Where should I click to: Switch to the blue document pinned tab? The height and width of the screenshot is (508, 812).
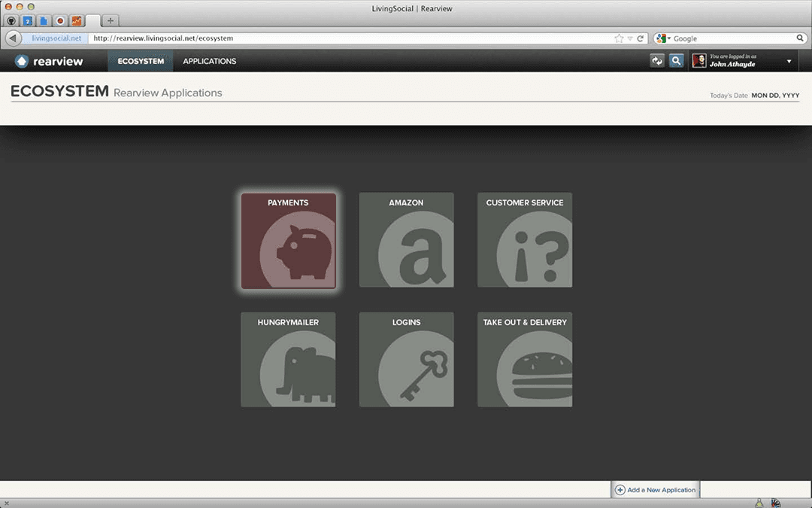click(44, 21)
